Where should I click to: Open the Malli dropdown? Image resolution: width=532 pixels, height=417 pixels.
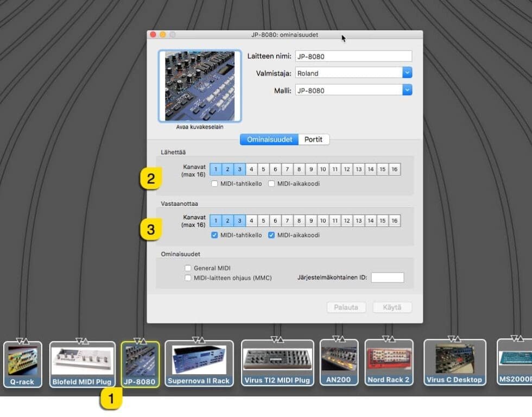pyautogui.click(x=407, y=90)
